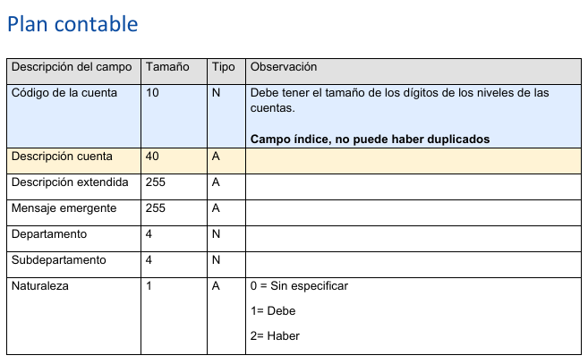Click the 'Código de la cuenta' cell
588x364 pixels.
coord(74,116)
